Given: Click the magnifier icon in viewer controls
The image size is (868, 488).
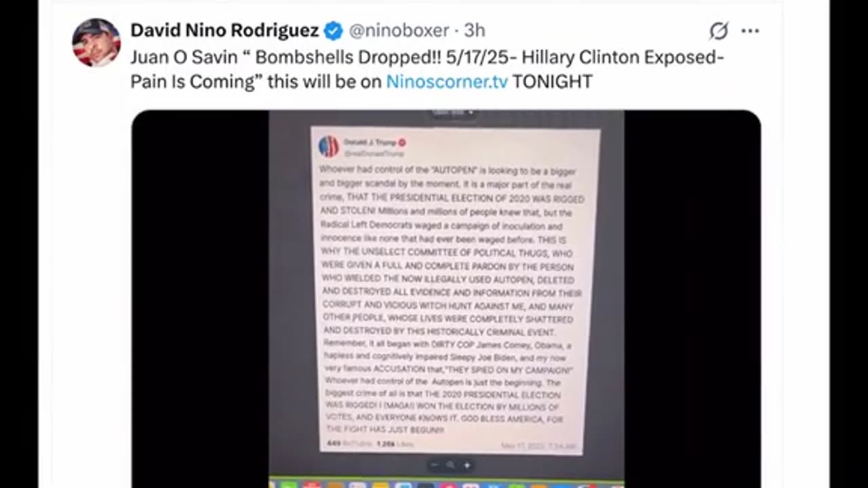Looking at the screenshot, I should (450, 465).
